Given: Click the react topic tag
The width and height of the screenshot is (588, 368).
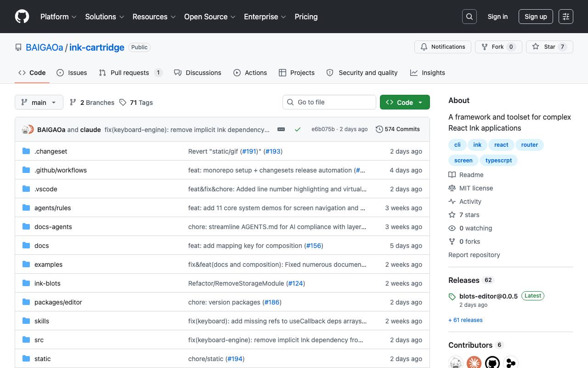Looking at the screenshot, I should pyautogui.click(x=501, y=145).
